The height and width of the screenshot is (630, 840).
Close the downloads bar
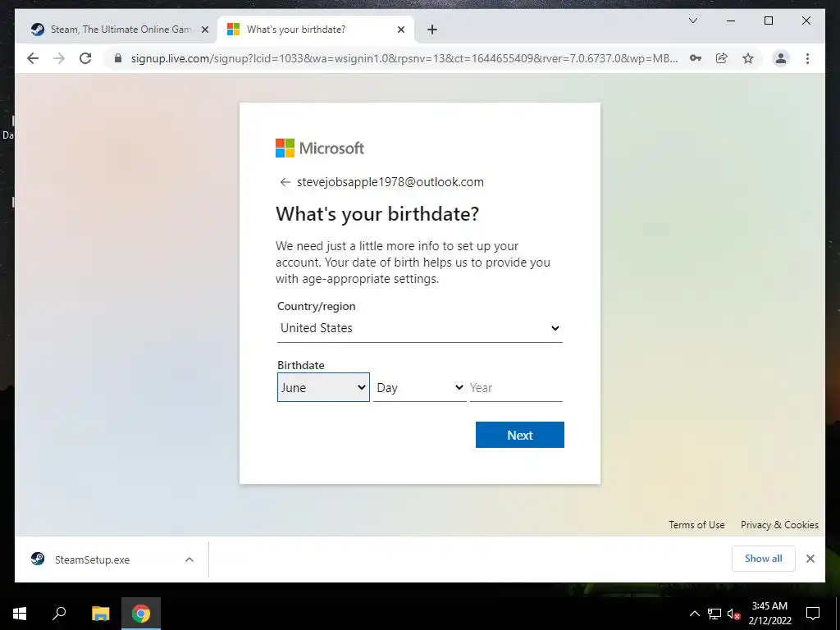pos(810,559)
